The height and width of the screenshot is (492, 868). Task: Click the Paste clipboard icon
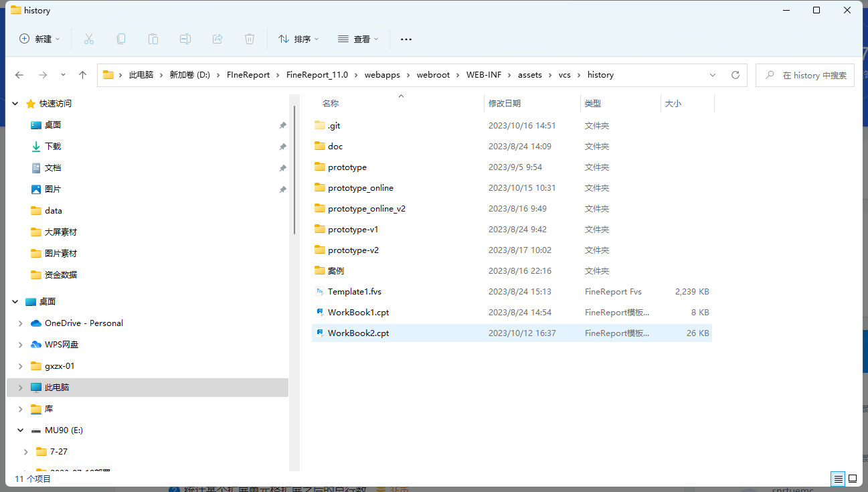pos(153,39)
